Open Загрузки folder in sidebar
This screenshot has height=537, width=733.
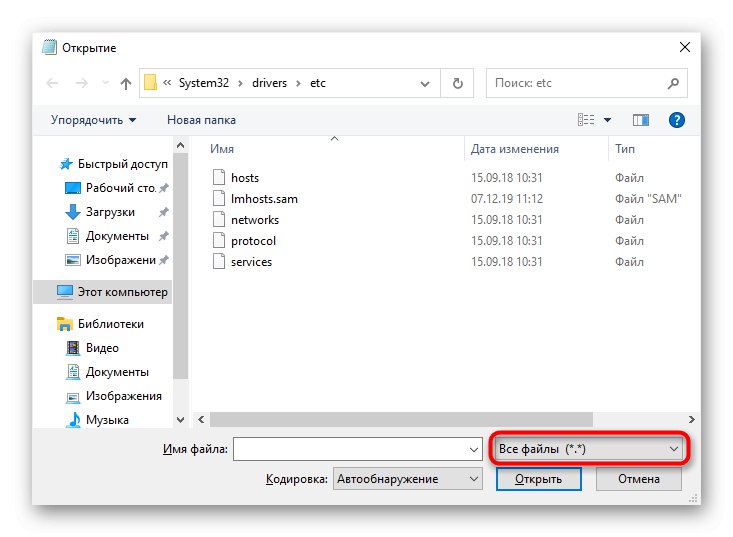110,212
